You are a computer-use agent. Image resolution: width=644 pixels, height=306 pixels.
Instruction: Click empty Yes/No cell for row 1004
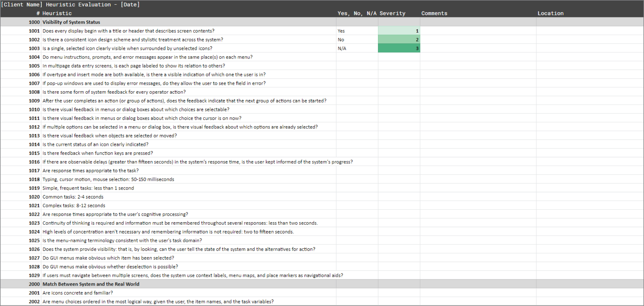[357, 57]
